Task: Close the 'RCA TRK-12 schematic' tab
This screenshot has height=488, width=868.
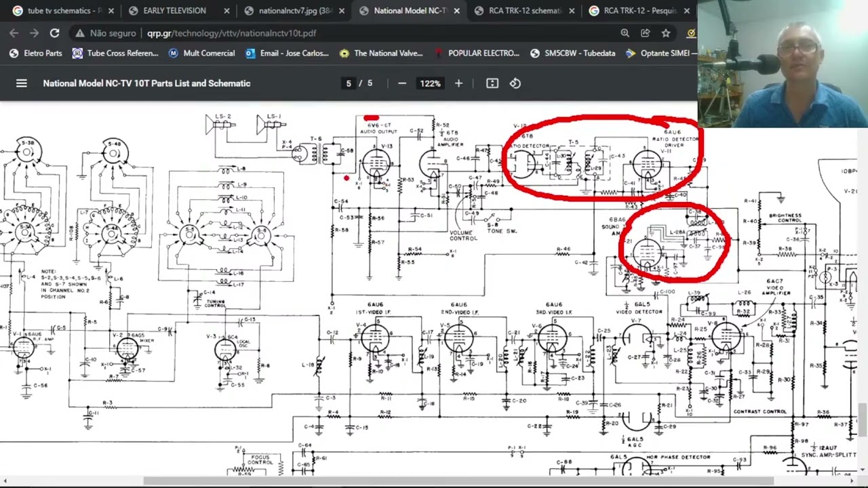Action: tap(572, 11)
